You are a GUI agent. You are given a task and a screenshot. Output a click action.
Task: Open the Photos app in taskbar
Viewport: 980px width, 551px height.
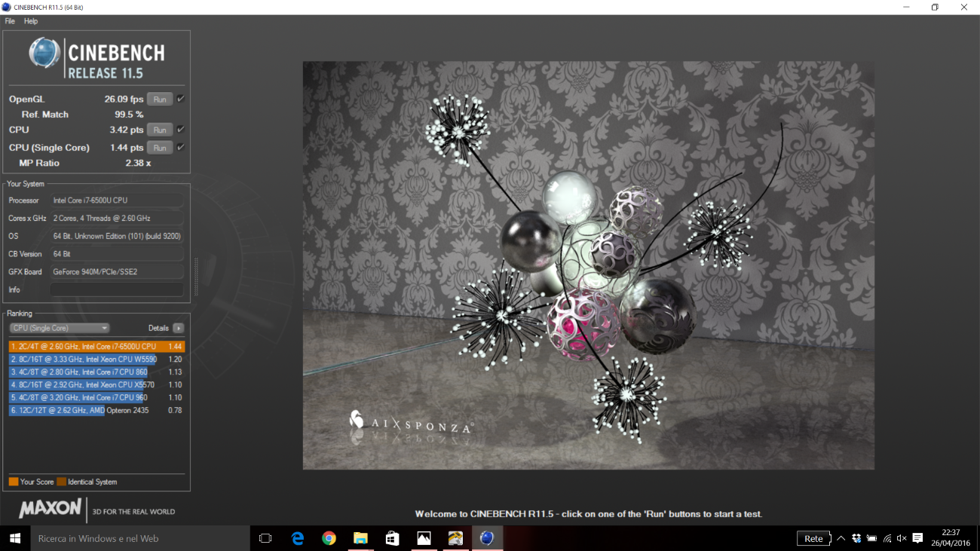pos(424,538)
